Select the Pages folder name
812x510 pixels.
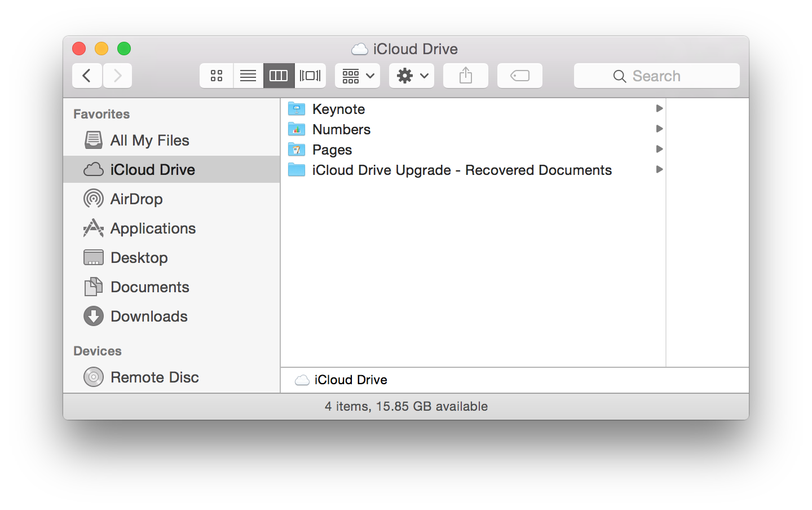[332, 150]
